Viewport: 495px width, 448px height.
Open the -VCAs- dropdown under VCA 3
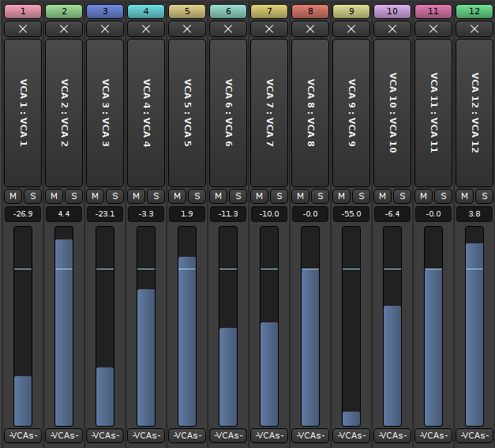105,435
